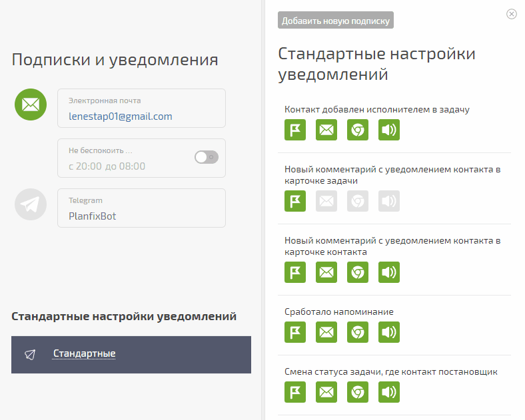Toggle browser icon for comment in карточке контакта

(x=358, y=272)
